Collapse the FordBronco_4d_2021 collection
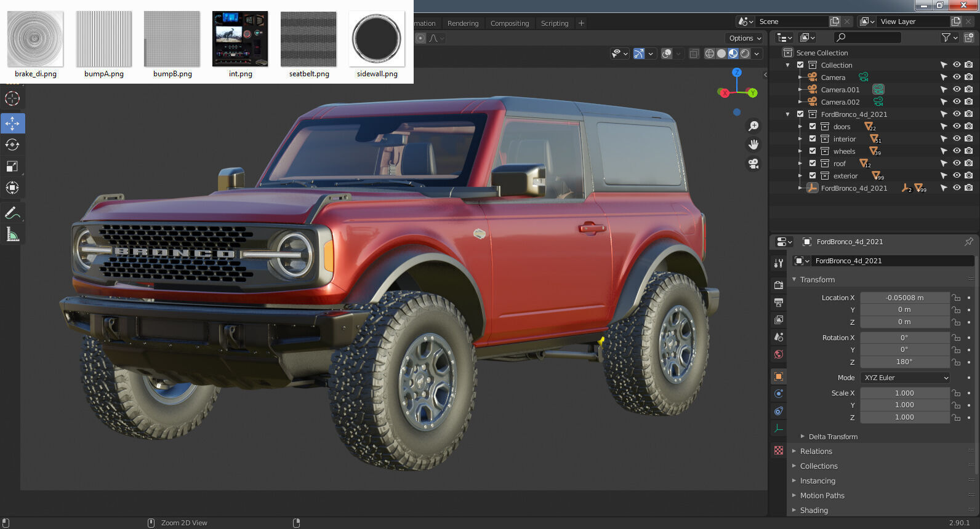 tap(788, 114)
